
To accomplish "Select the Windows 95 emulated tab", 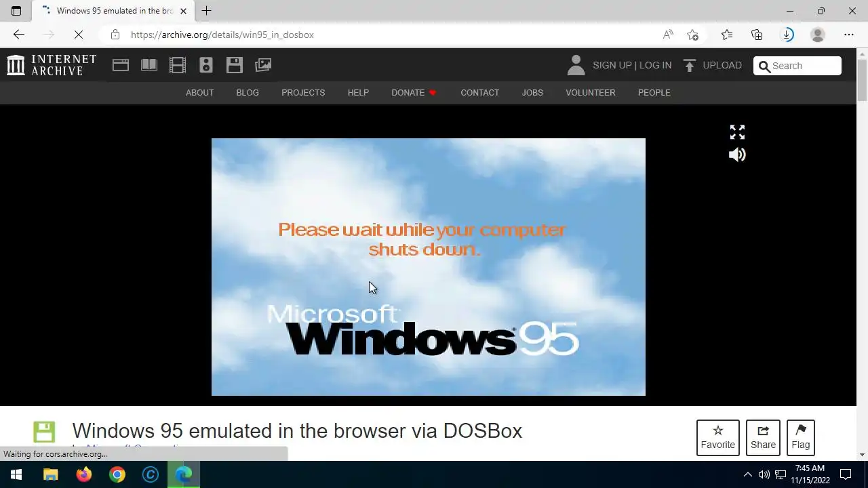I will click(114, 11).
